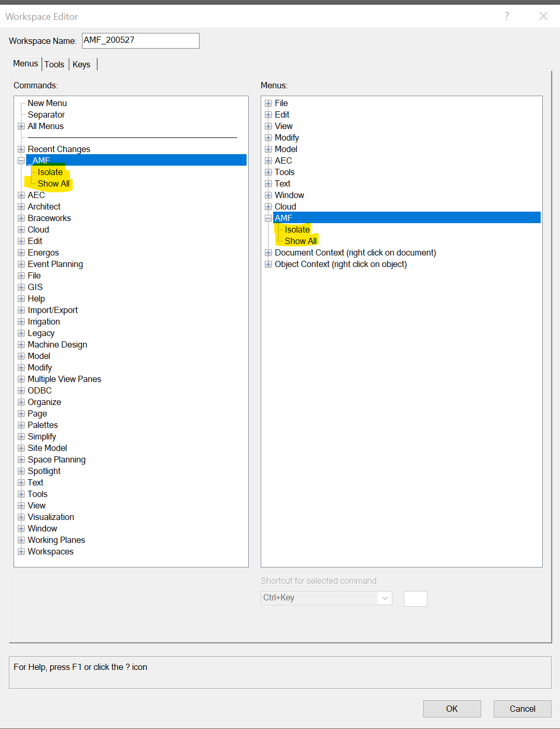Expand Document Context menu node
Screen dimensions: 560x729
tap(269, 253)
